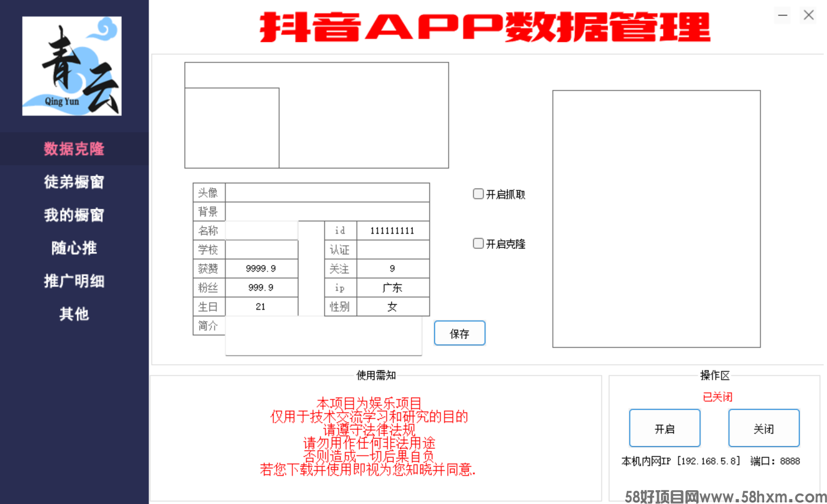Edit the ip field showing 广东
The image size is (827, 504).
[393, 288]
